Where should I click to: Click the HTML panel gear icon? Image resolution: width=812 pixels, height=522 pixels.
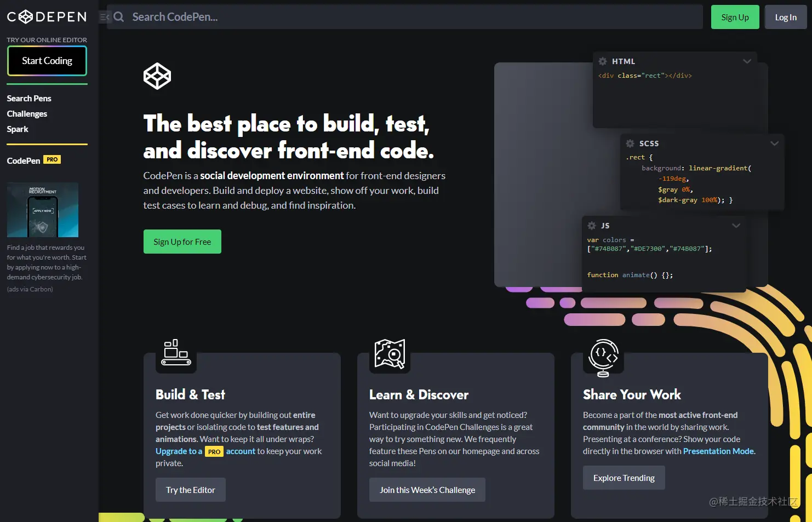click(603, 61)
